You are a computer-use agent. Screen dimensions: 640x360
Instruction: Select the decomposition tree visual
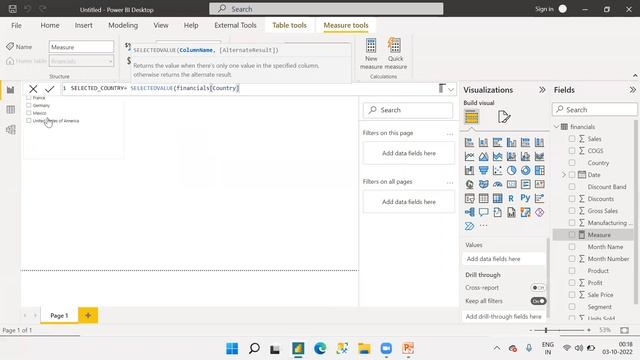(x=469, y=212)
